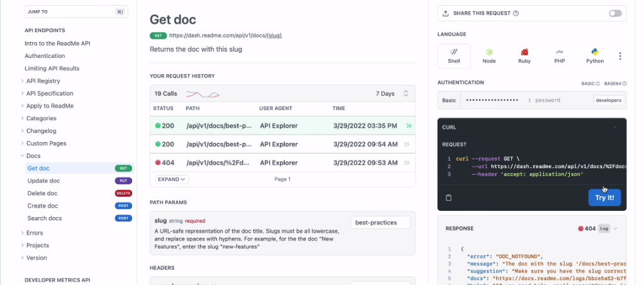Click the Page 1 indicator
Viewport: 644px width, 285px height.
(x=282, y=179)
